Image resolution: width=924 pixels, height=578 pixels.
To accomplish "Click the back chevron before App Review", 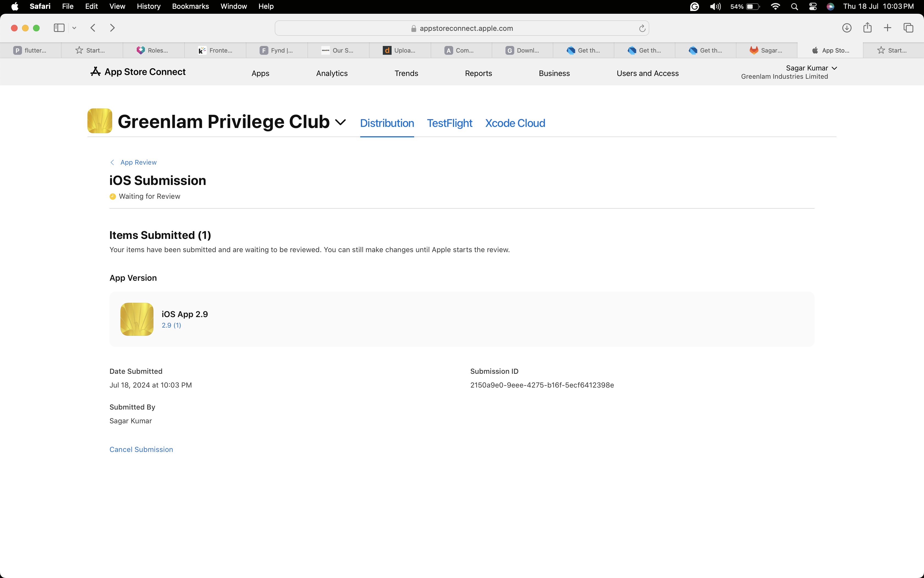I will (112, 162).
